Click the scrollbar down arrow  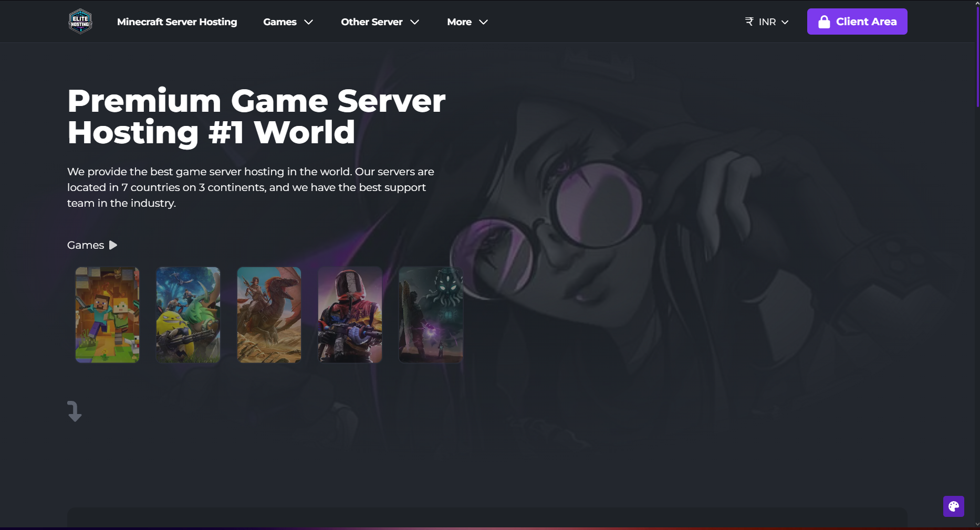click(977, 524)
